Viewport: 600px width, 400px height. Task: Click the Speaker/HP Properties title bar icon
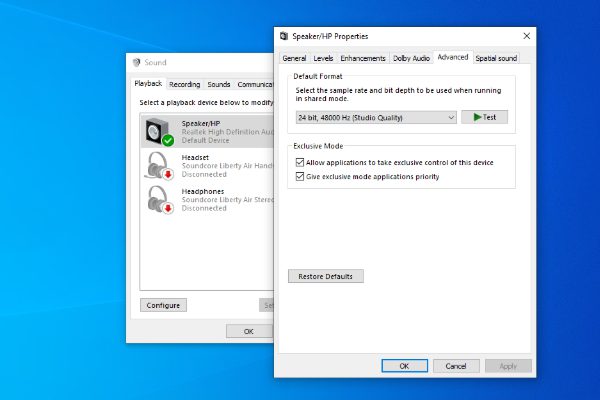tap(284, 36)
